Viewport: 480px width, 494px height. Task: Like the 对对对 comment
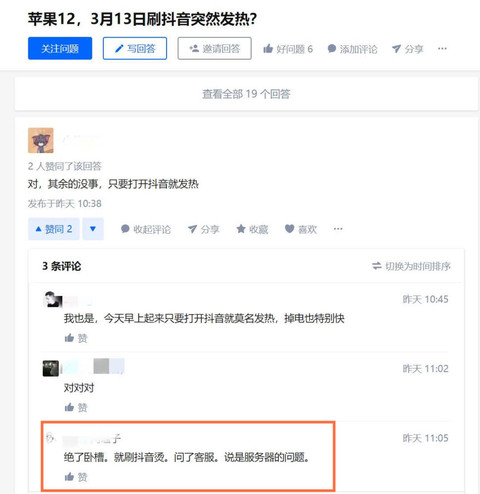[x=76, y=407]
